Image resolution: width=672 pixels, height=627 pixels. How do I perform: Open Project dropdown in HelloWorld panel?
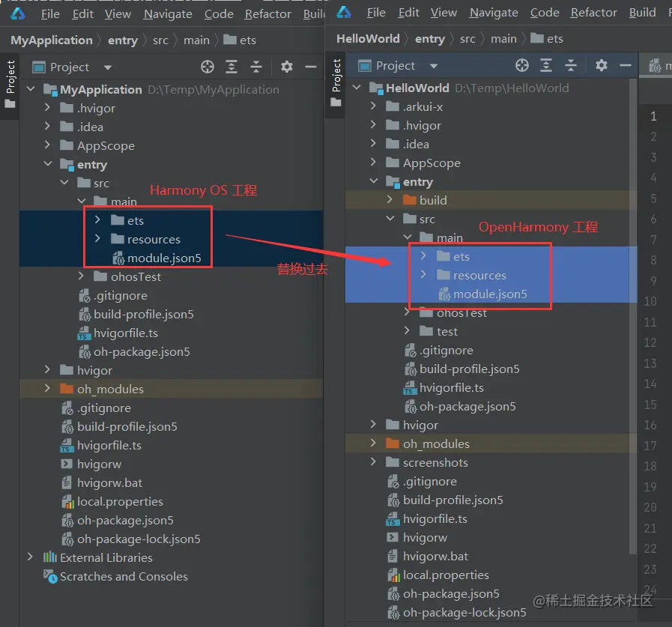coord(434,66)
